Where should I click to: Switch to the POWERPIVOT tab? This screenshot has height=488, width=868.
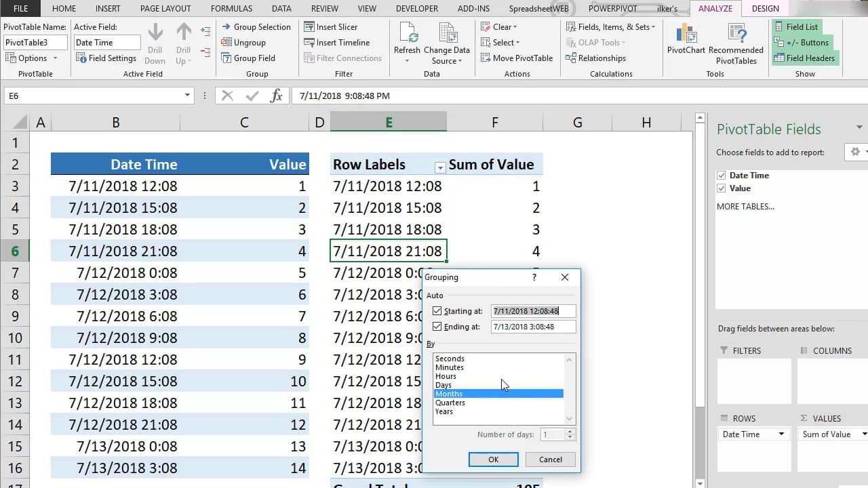point(612,9)
